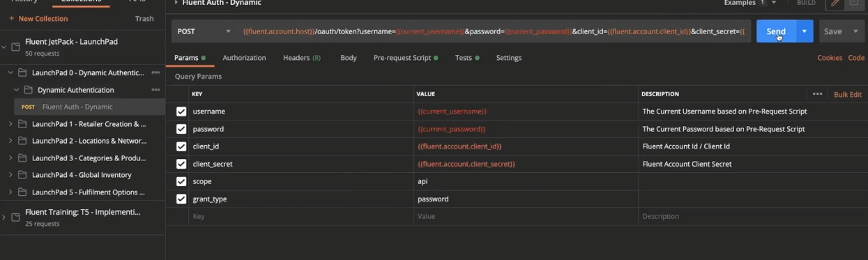Screen dimensions: 868x260
Task: Click the folder icon next to LaunchPad 3
Action: coord(22,158)
